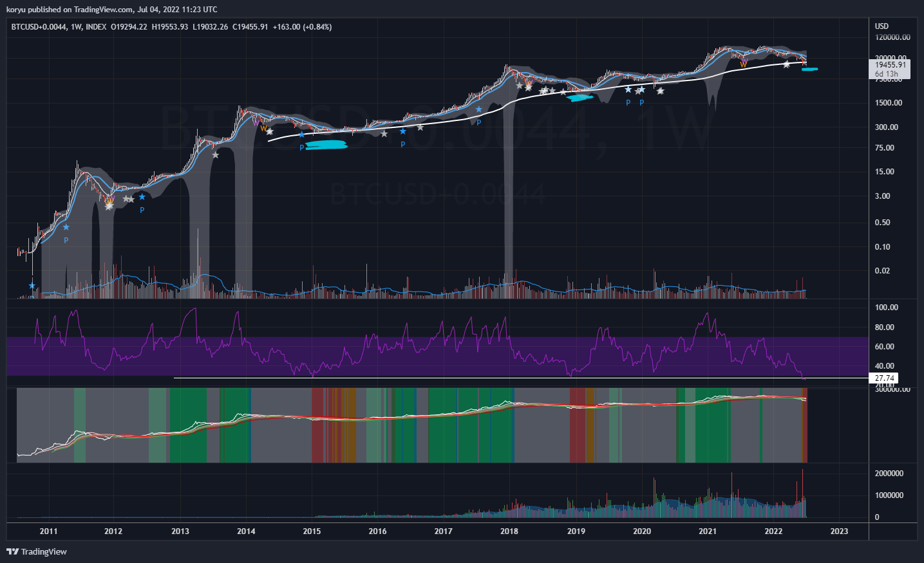This screenshot has height=563, width=924.
Task: Click the RSI '60.00' axis label
Action: [x=885, y=347]
